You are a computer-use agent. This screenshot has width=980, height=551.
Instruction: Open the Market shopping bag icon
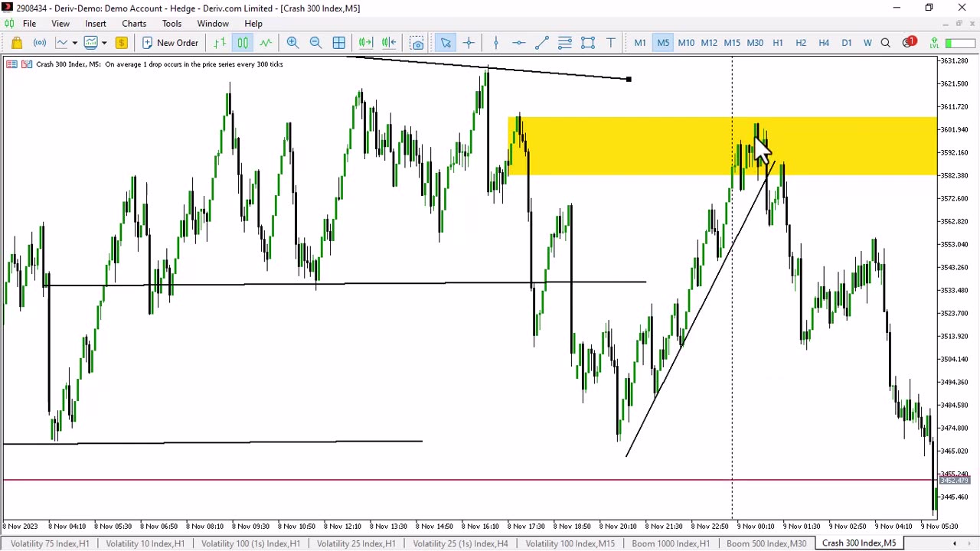coord(17,43)
